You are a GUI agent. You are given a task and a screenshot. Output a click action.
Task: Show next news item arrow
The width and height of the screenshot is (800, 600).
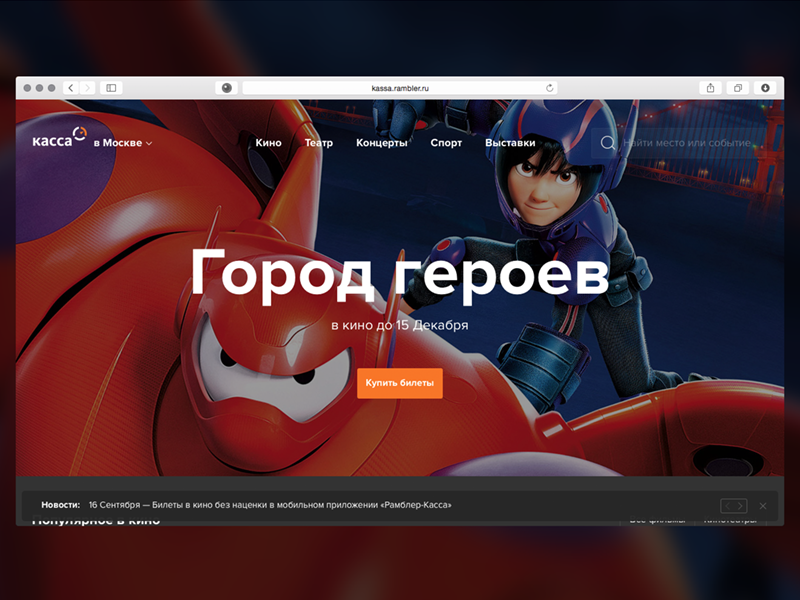(740, 506)
